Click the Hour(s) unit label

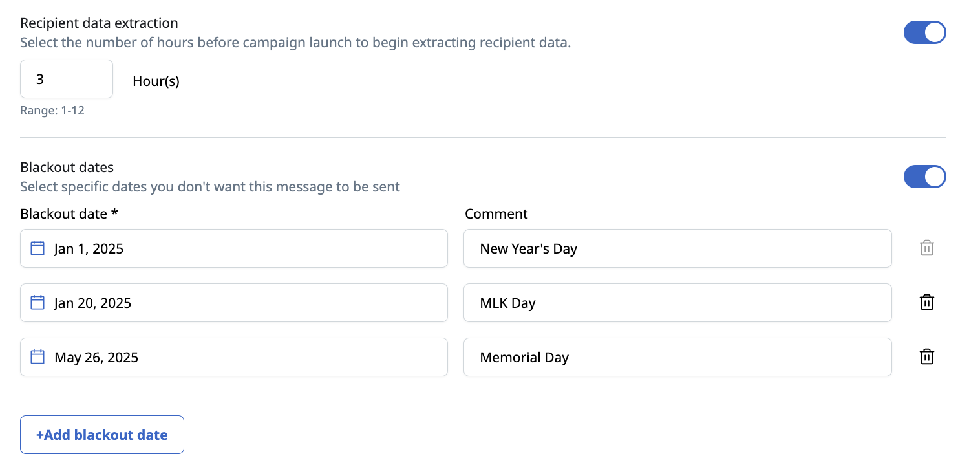156,81
